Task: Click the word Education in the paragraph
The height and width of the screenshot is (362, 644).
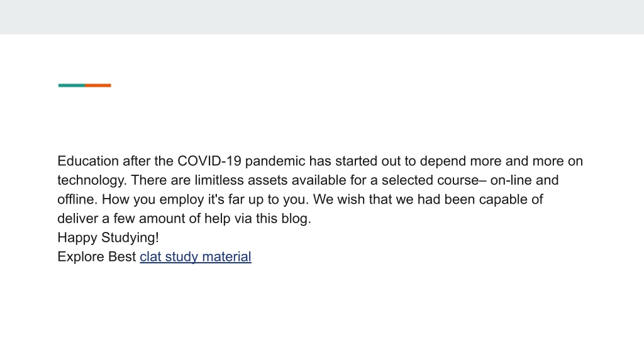Action: click(88, 161)
